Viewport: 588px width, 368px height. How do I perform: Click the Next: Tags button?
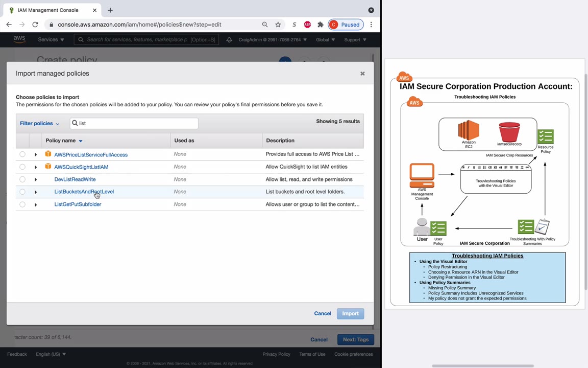355,339
